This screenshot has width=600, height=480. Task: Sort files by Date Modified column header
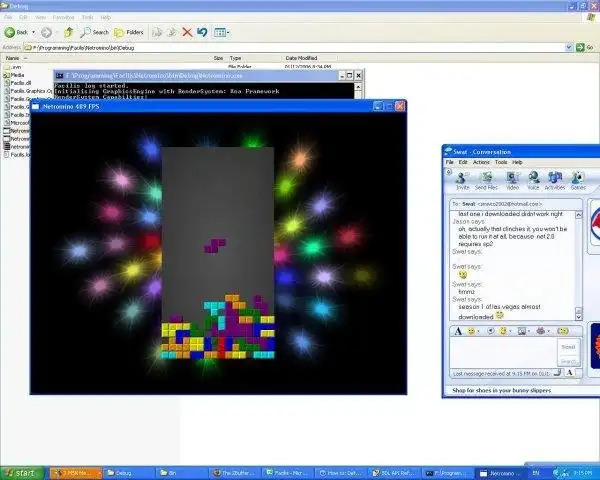pyautogui.click(x=301, y=58)
